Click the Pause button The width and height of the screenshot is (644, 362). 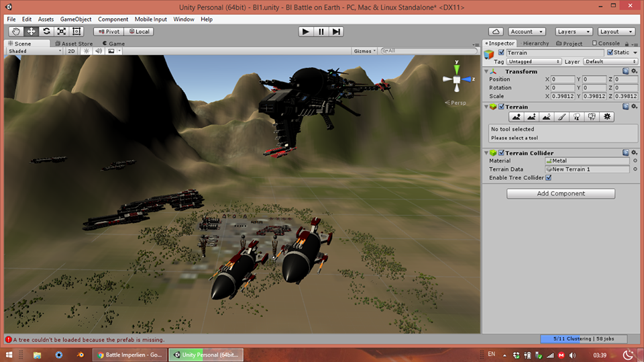coord(321,32)
